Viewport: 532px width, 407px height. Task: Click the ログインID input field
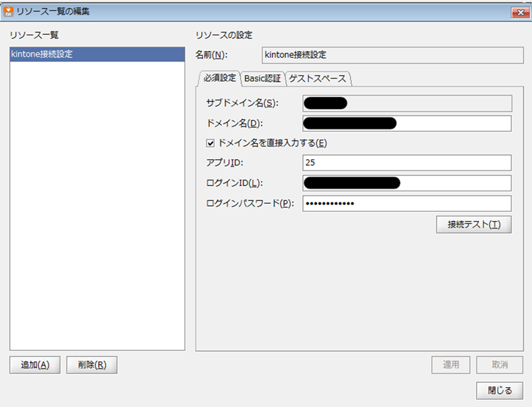(x=407, y=183)
